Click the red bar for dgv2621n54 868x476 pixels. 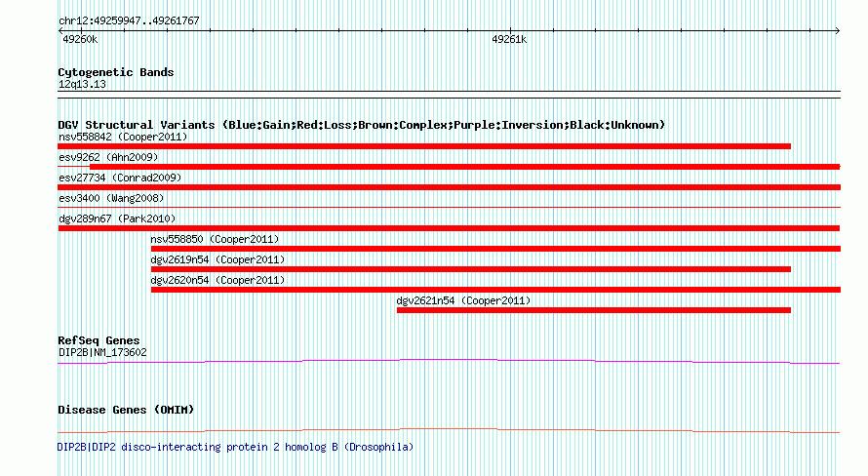pyautogui.click(x=593, y=310)
